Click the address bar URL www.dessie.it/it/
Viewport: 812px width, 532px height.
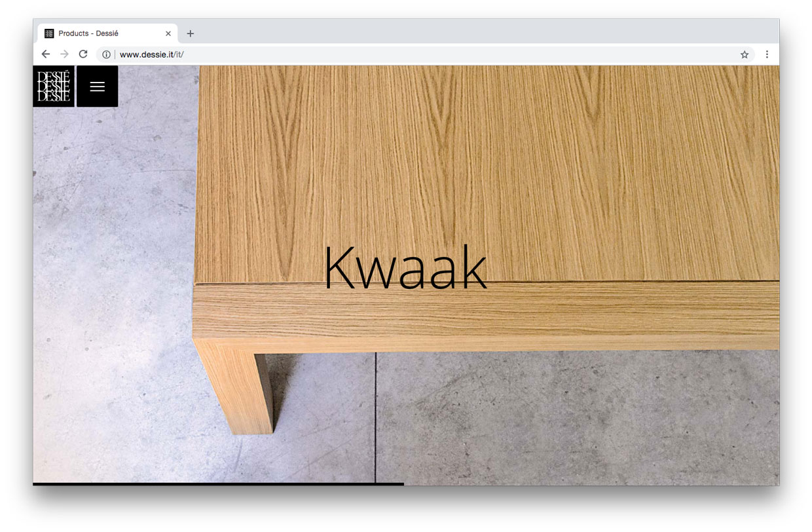[x=151, y=54]
